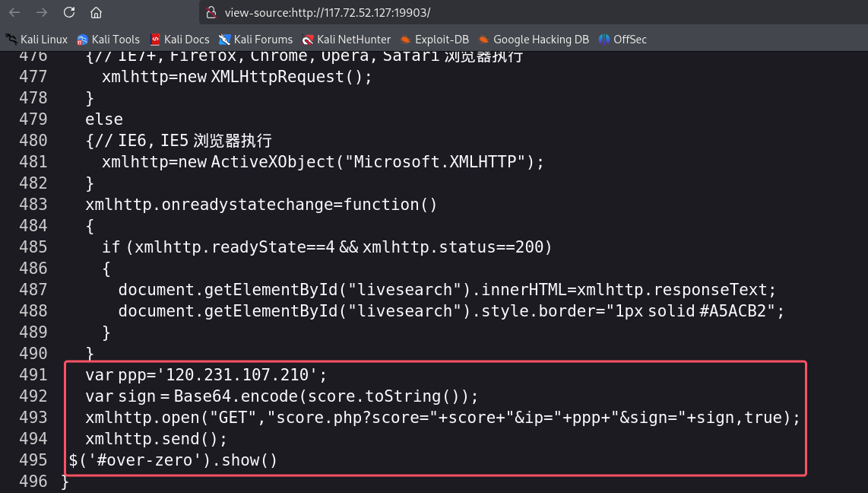Click the ActiveXObject("Microsoft.XMLHTTP") code line
This screenshot has width=868, height=493.
tap(323, 162)
